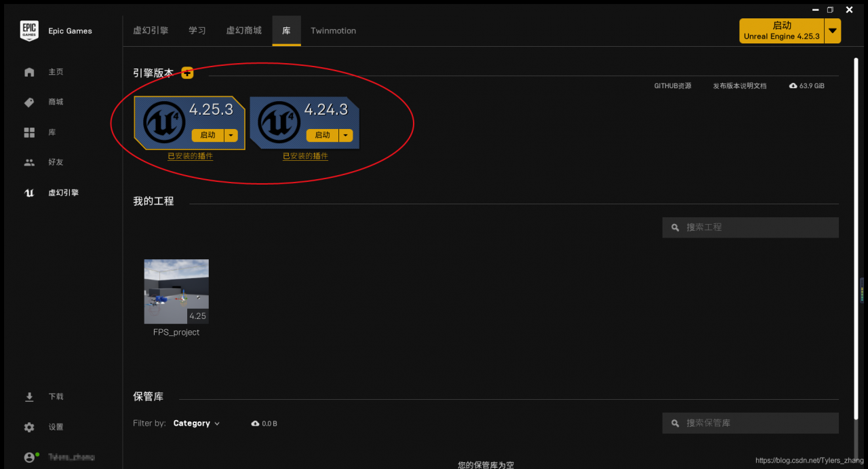Add engine version with plus icon
This screenshot has height=469, width=868.
tap(188, 73)
